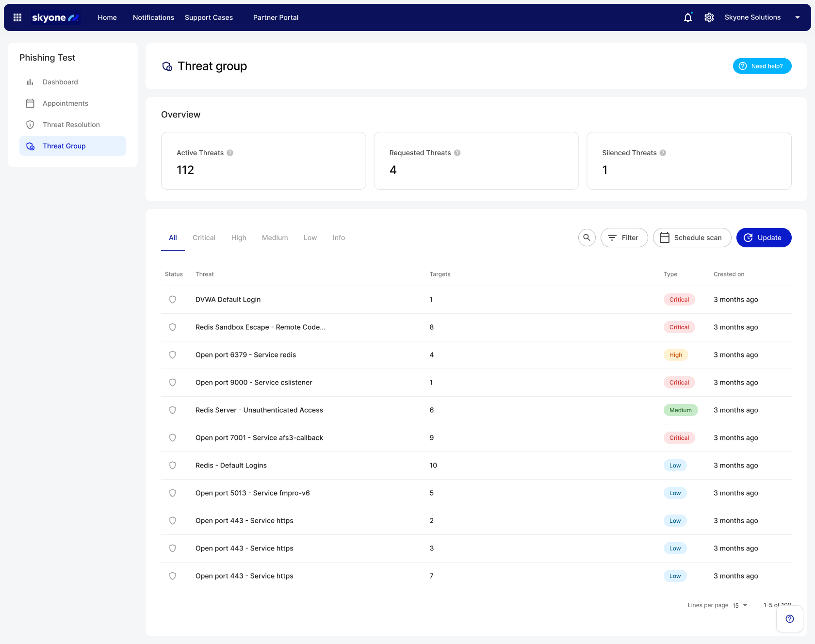This screenshot has width=815, height=644.
Task: Open the apps grid launcher icon
Action: pyautogui.click(x=17, y=17)
